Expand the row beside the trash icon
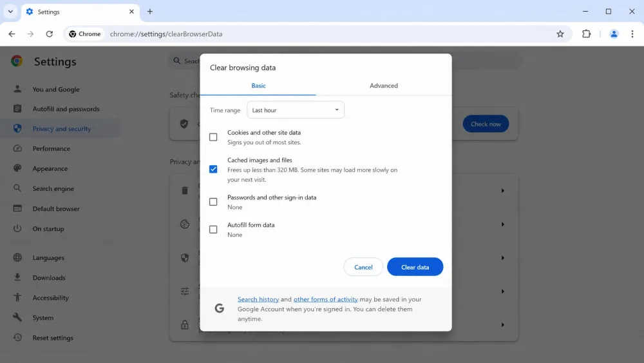The width and height of the screenshot is (644, 363). (x=502, y=191)
